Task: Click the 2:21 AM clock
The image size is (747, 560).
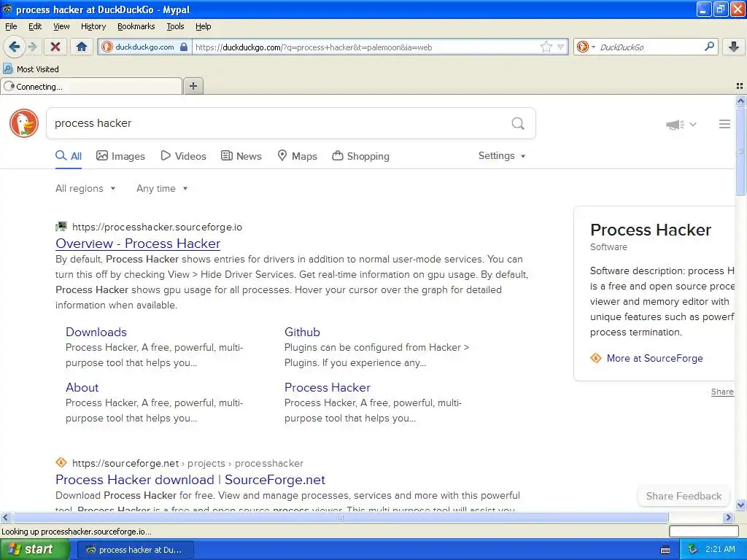Action: 720,550
